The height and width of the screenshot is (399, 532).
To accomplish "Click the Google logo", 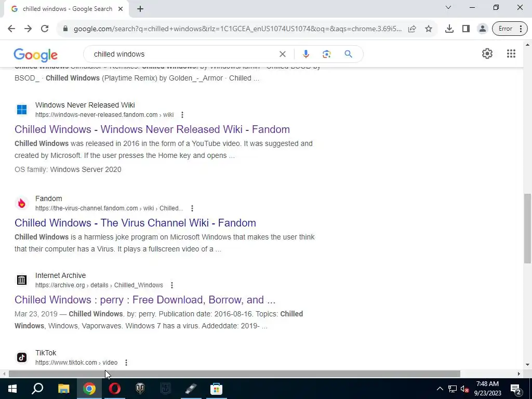I will tap(36, 55).
